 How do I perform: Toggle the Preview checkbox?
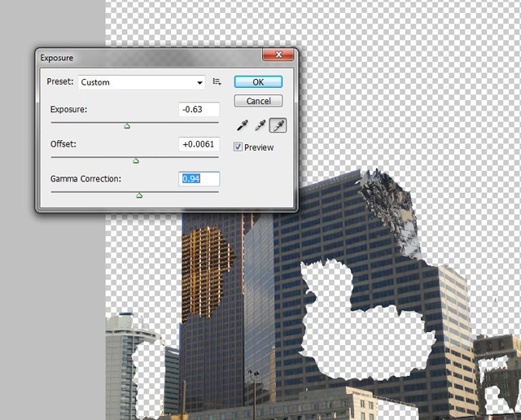[238, 147]
